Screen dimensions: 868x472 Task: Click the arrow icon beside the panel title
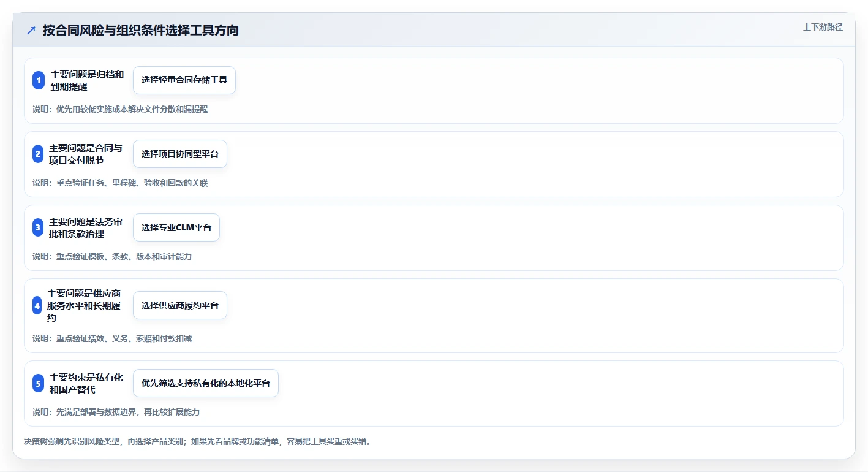(31, 30)
